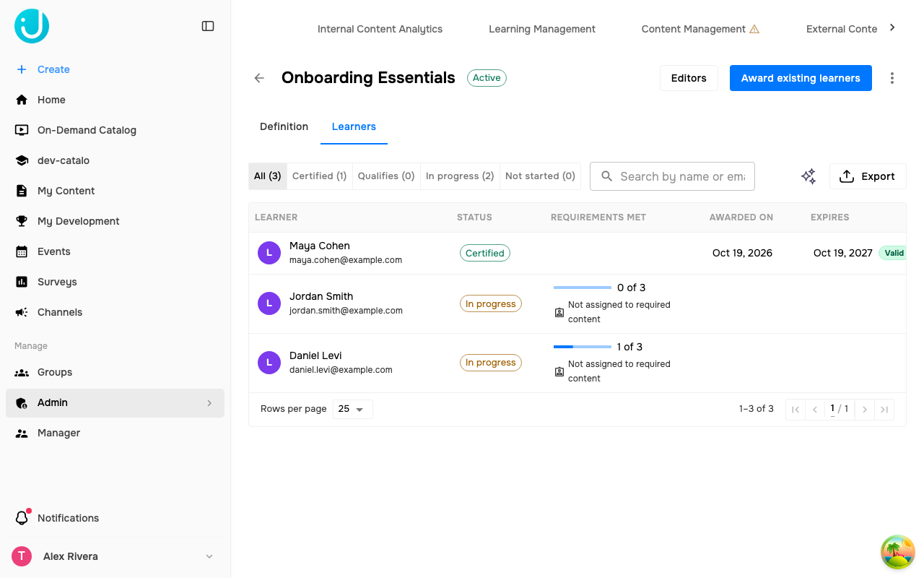Viewport: 924px width, 578px height.
Task: Expand the Admin menu item
Action: tap(115, 402)
